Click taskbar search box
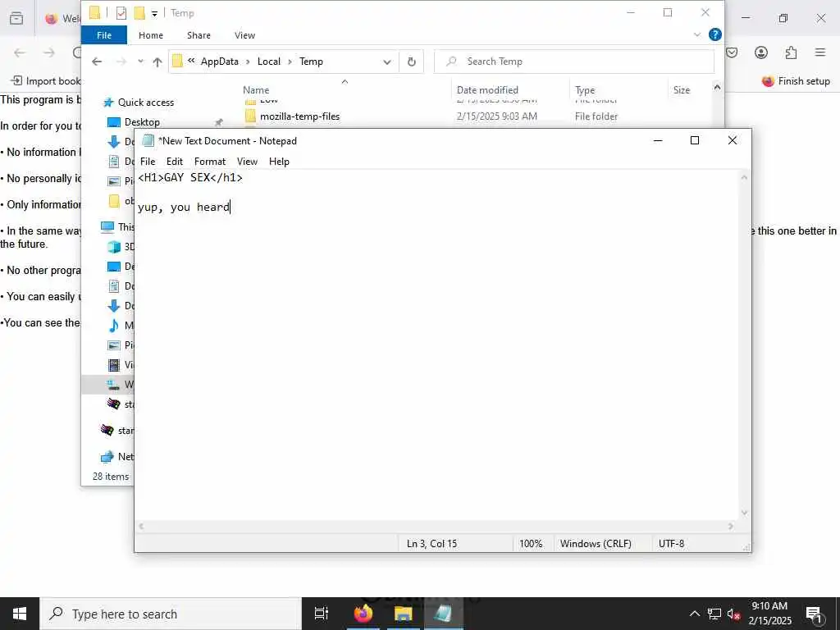The height and width of the screenshot is (630, 840). point(171,614)
